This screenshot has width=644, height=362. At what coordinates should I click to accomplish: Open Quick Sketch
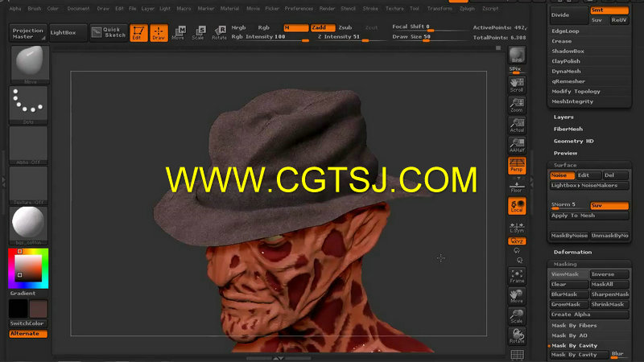[x=109, y=32]
